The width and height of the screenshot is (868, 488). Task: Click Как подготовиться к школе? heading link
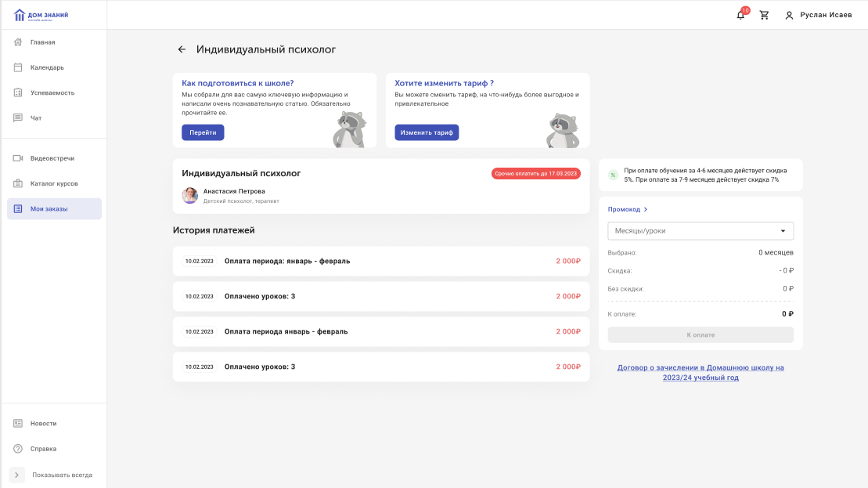point(237,83)
